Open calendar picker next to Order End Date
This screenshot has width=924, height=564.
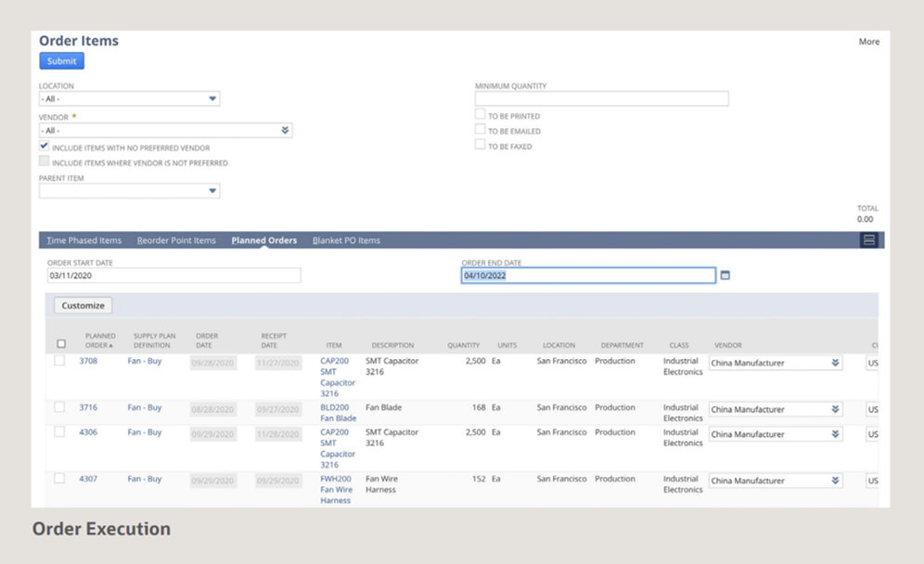[725, 276]
